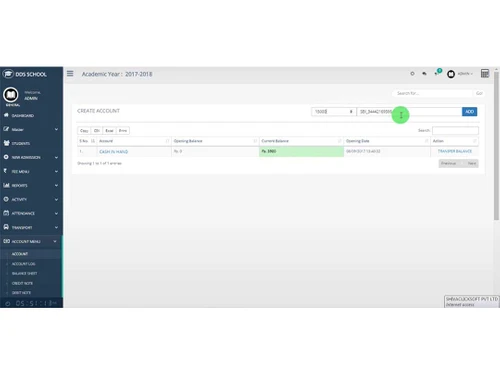Click the Academic Year 2017-2018 heading
Image resolution: width=500 pixels, height=375 pixels.
(x=117, y=74)
